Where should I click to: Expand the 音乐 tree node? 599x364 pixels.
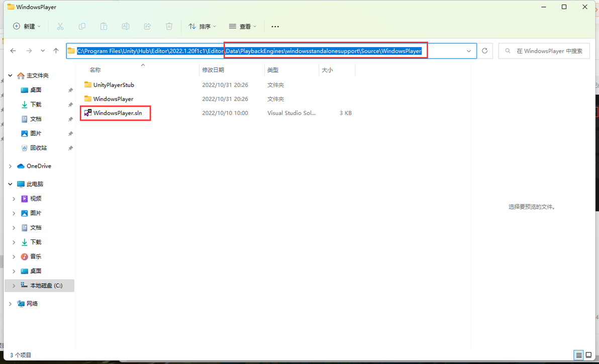[x=14, y=257]
